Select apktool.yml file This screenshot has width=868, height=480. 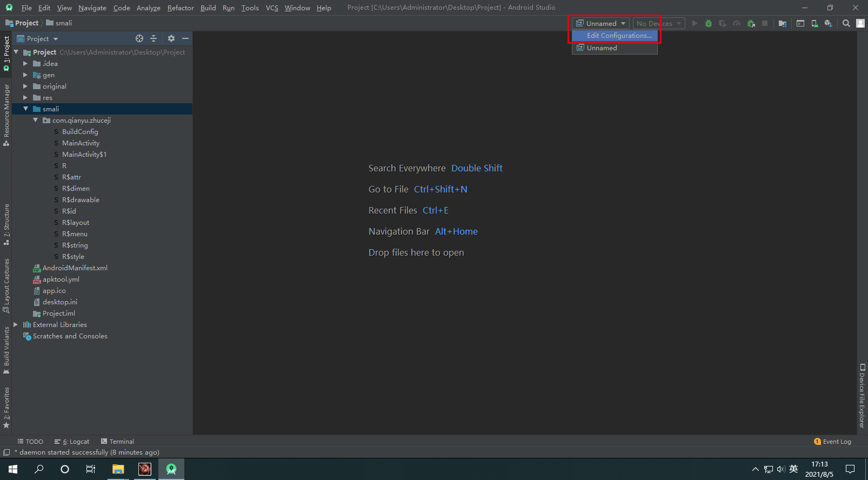[61, 279]
